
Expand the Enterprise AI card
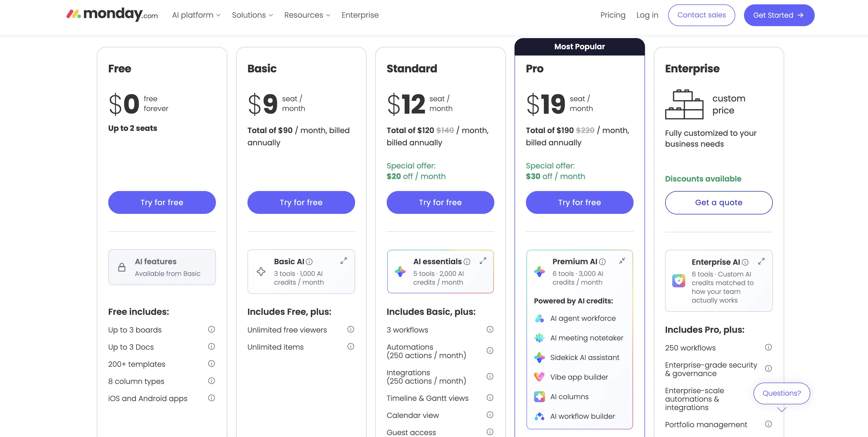click(761, 261)
